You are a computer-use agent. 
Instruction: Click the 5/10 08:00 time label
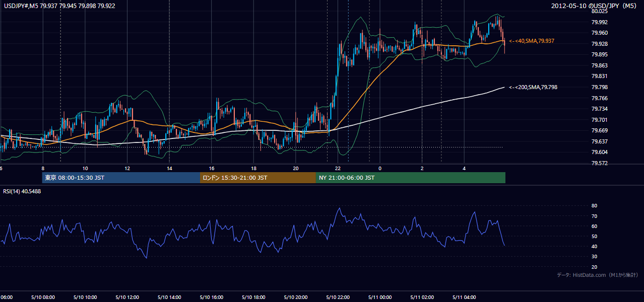coord(43,297)
